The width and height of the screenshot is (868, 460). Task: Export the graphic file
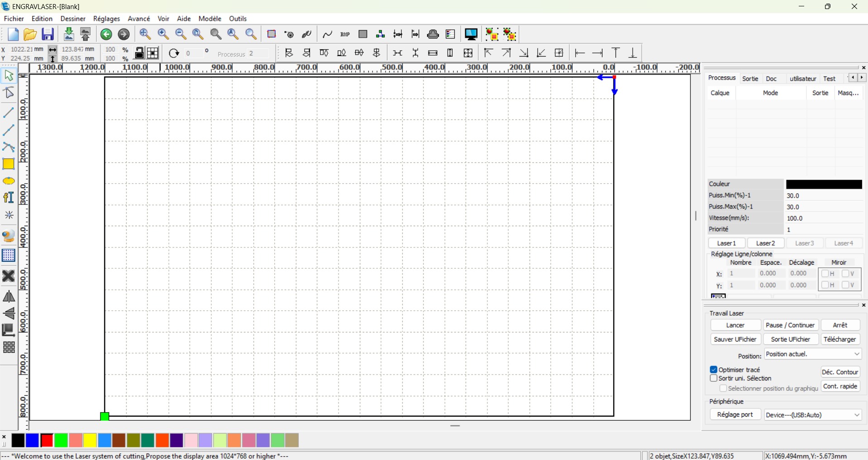pyautogui.click(x=86, y=34)
